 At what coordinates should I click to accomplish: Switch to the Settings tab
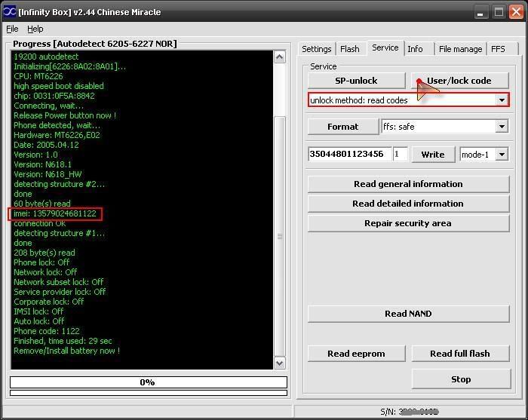(x=317, y=49)
